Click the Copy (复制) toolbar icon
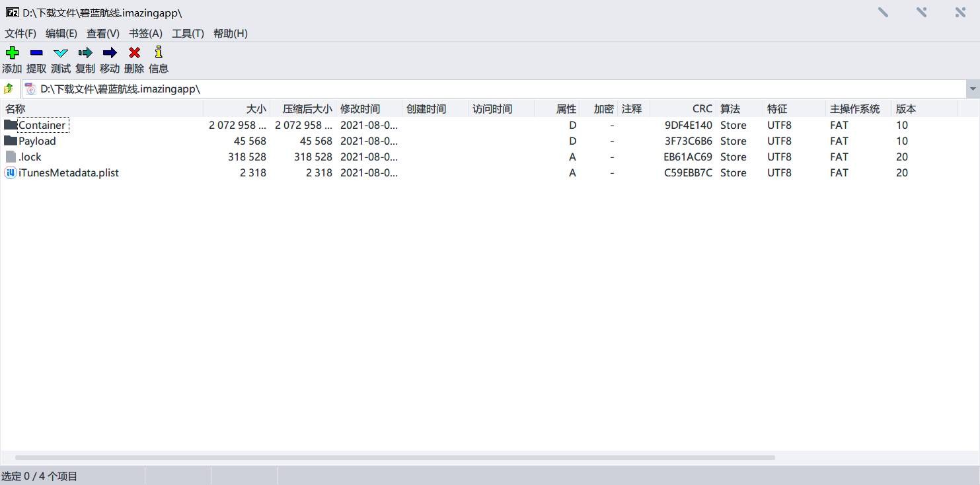The width and height of the screenshot is (980, 485). (85, 53)
